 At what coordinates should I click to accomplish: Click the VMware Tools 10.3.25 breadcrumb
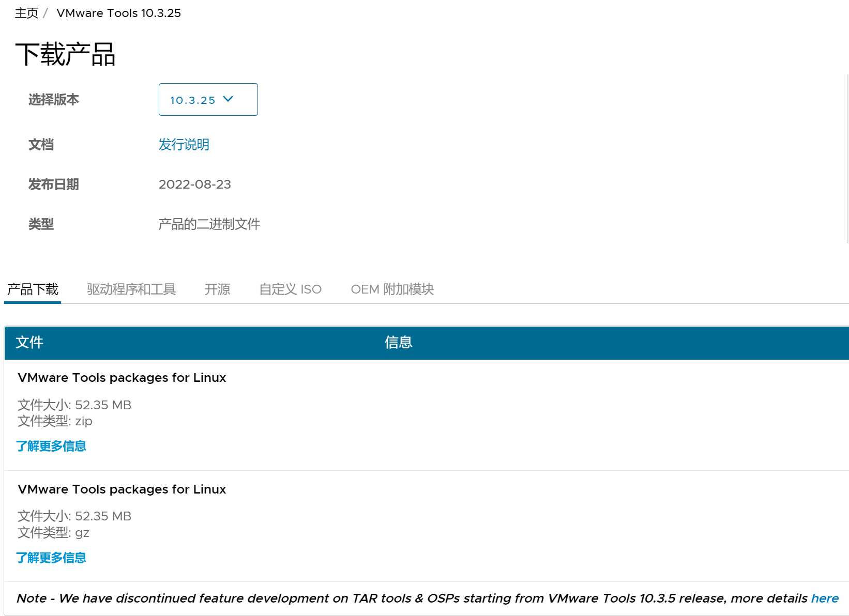pos(118,13)
